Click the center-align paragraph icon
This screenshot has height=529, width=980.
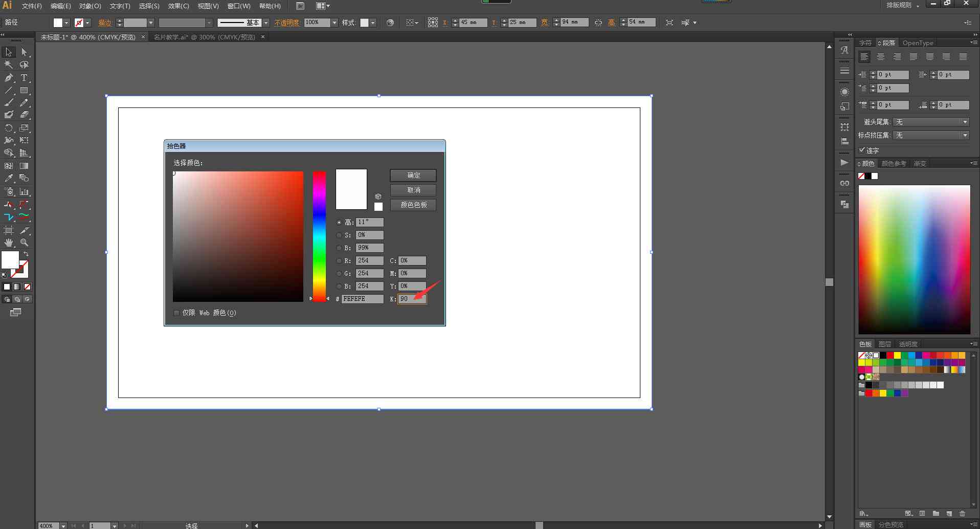[x=881, y=57]
